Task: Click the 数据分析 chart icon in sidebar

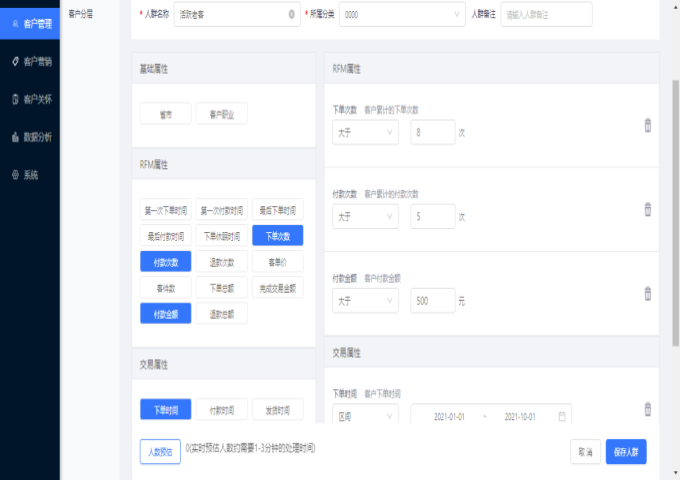Action: point(14,136)
